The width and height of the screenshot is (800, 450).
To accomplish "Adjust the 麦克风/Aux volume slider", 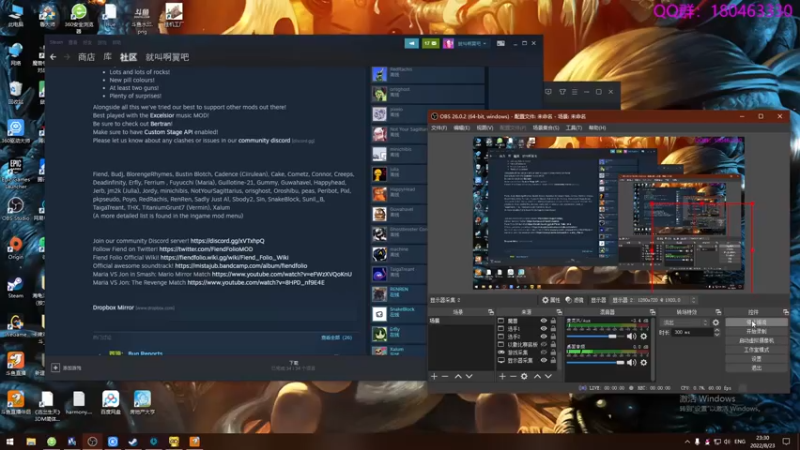I will pyautogui.click(x=595, y=337).
